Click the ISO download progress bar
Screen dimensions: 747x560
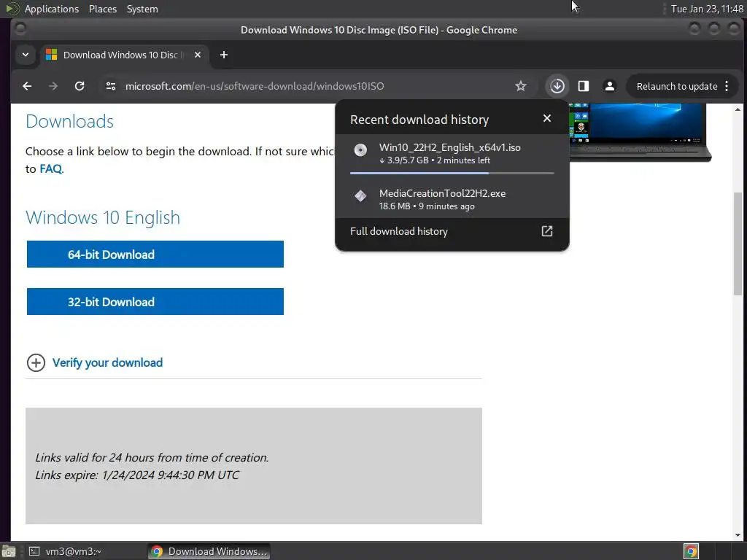coord(452,173)
